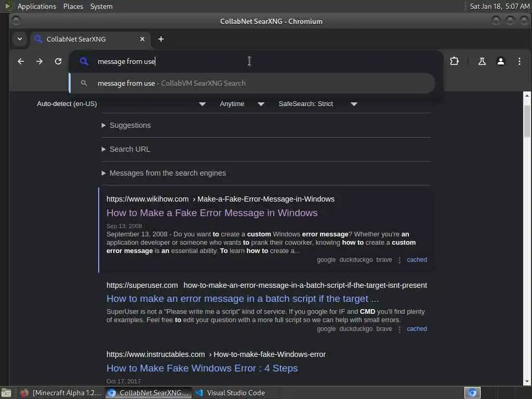Open the wikiHow result's three-dot options
The height and width of the screenshot is (399, 532).
point(400,260)
